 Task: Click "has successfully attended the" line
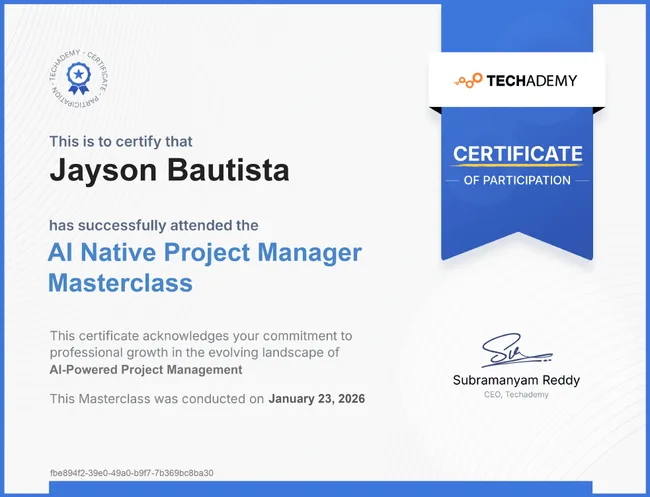[x=154, y=225]
